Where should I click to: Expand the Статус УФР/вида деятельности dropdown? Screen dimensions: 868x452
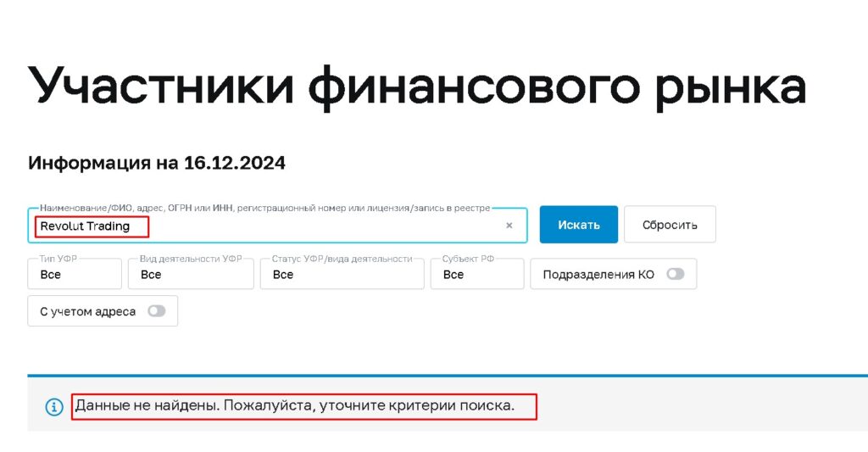(x=342, y=274)
